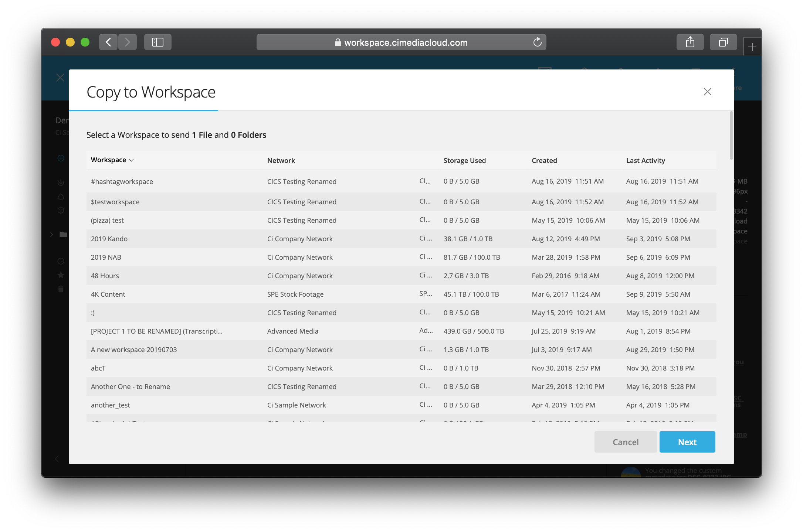Show all tabs overview icon
This screenshot has width=803, height=532.
click(x=723, y=42)
